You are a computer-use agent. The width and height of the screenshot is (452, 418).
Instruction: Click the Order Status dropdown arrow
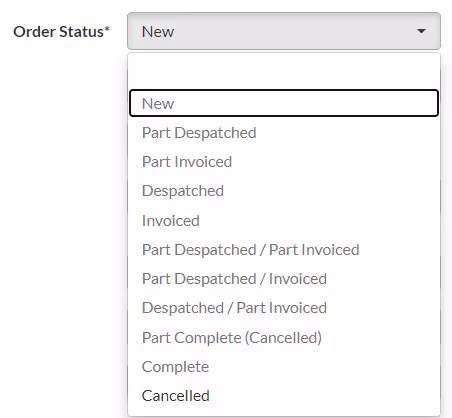coord(421,31)
